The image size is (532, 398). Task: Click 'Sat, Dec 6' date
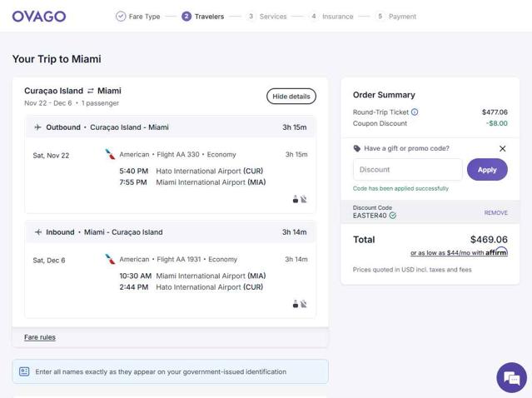[x=49, y=261]
